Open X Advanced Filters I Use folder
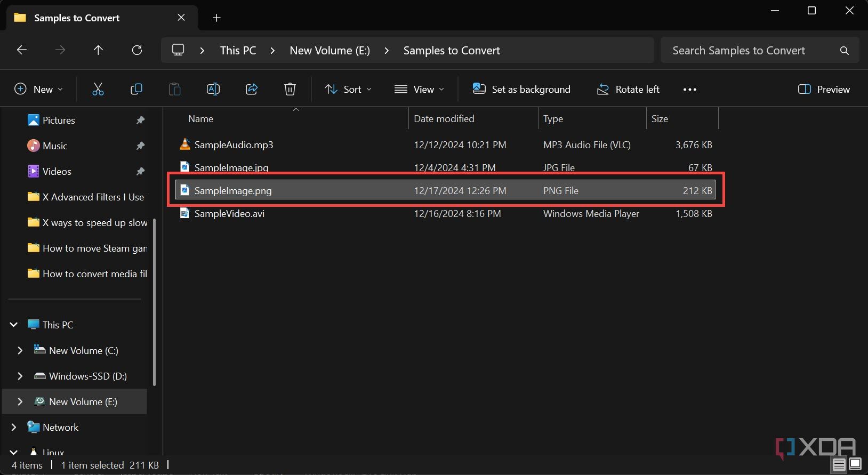The image size is (868, 475). click(87, 197)
